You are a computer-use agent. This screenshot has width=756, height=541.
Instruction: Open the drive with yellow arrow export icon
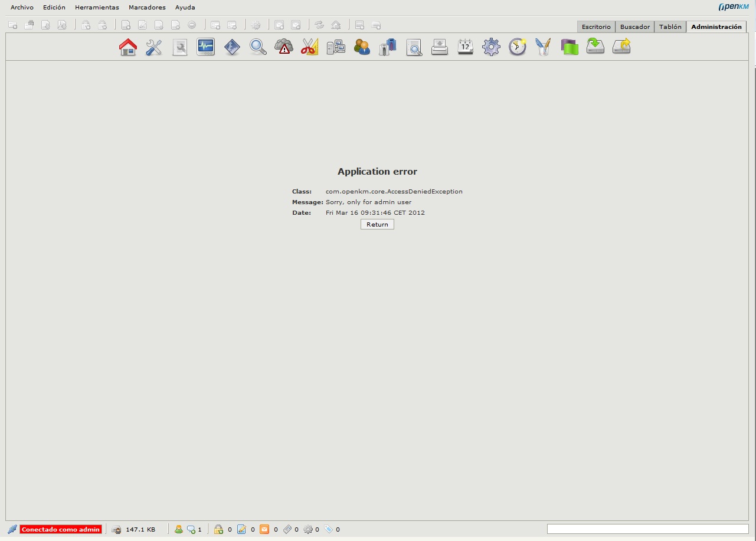click(621, 47)
